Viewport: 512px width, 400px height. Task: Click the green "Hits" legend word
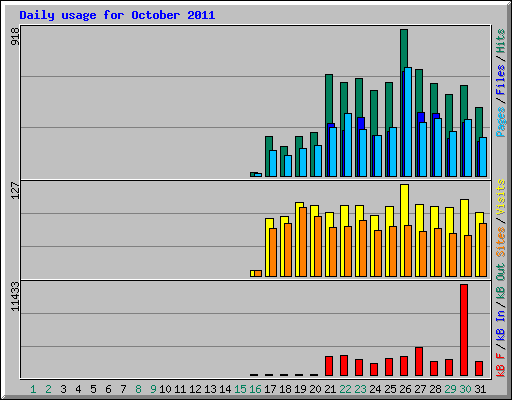pyautogui.click(x=501, y=41)
